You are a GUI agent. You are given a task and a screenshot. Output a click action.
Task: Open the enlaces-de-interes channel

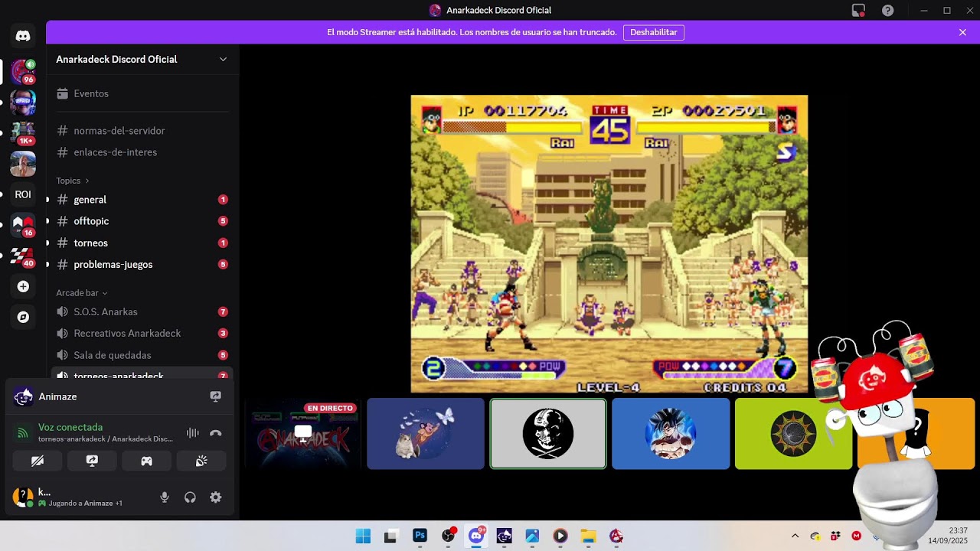(142, 152)
